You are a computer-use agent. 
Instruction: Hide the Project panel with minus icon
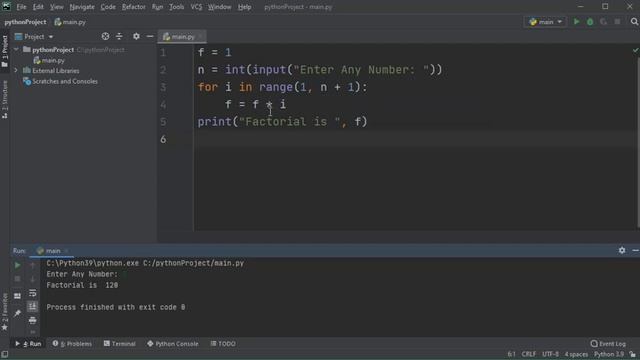(x=150, y=36)
